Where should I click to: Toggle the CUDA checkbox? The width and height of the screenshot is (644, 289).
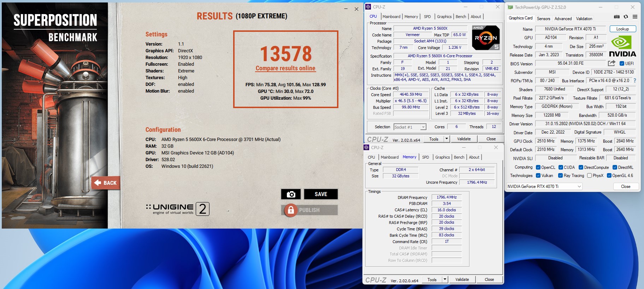pyautogui.click(x=561, y=167)
